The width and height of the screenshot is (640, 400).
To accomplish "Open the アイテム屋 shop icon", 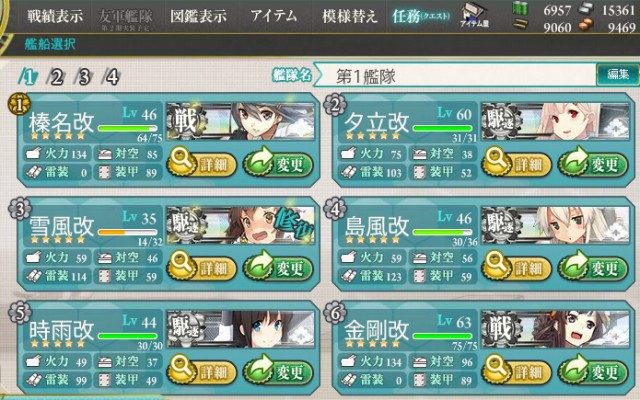I will pyautogui.click(x=475, y=16).
